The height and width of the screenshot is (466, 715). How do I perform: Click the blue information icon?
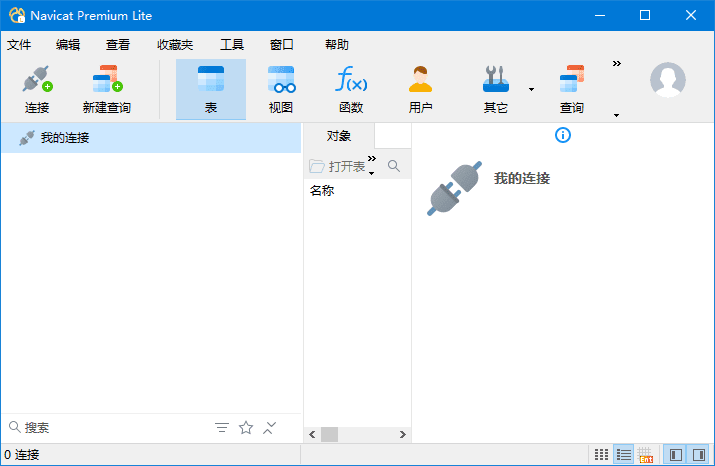click(563, 135)
